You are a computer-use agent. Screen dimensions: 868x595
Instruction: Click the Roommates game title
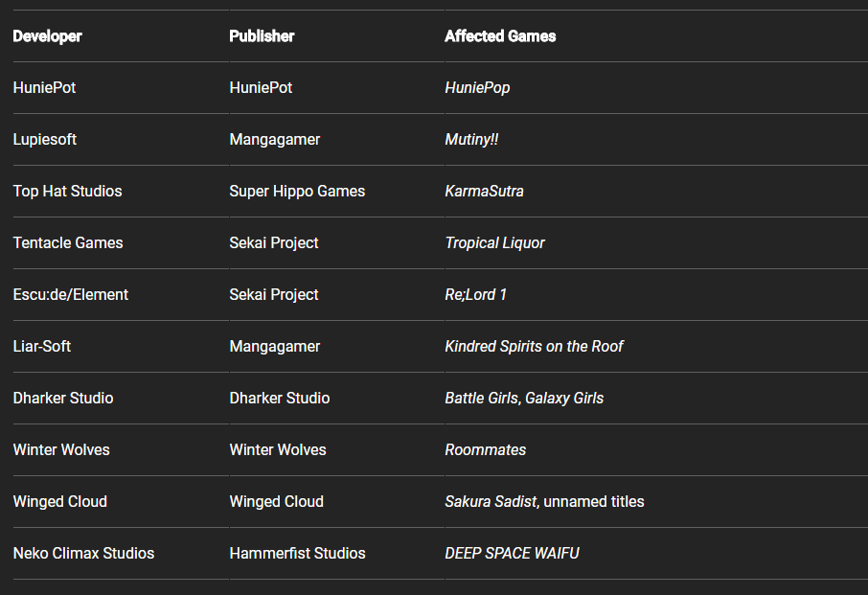pos(486,450)
